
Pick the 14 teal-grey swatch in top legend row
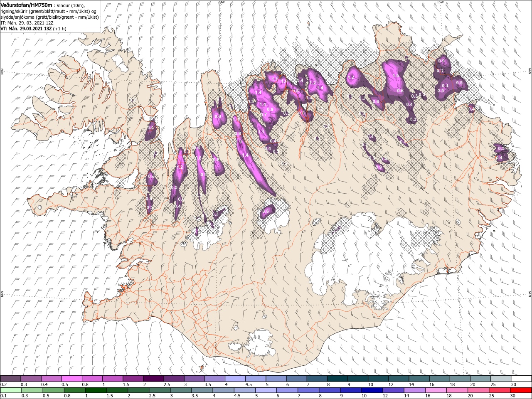point(419,379)
